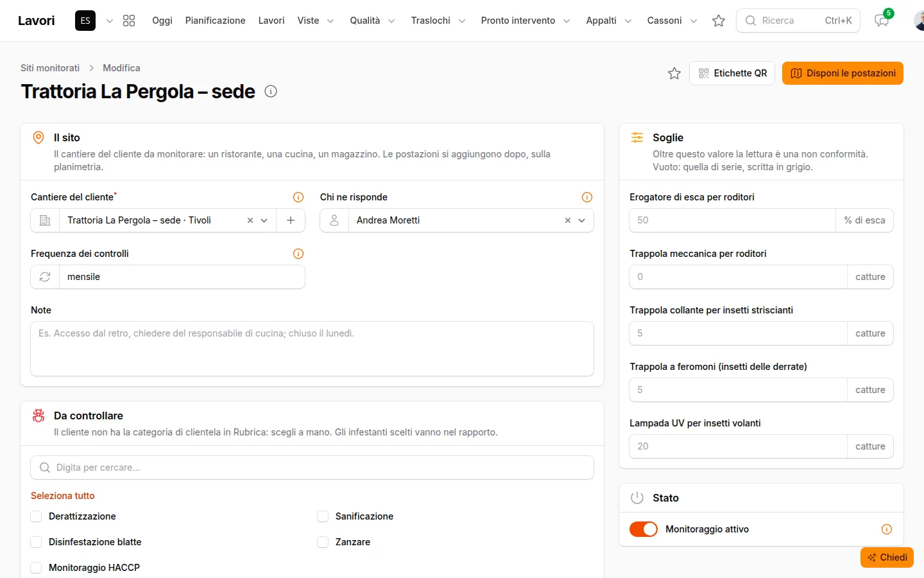Toggle Monitoraggio attivo switch

point(644,529)
